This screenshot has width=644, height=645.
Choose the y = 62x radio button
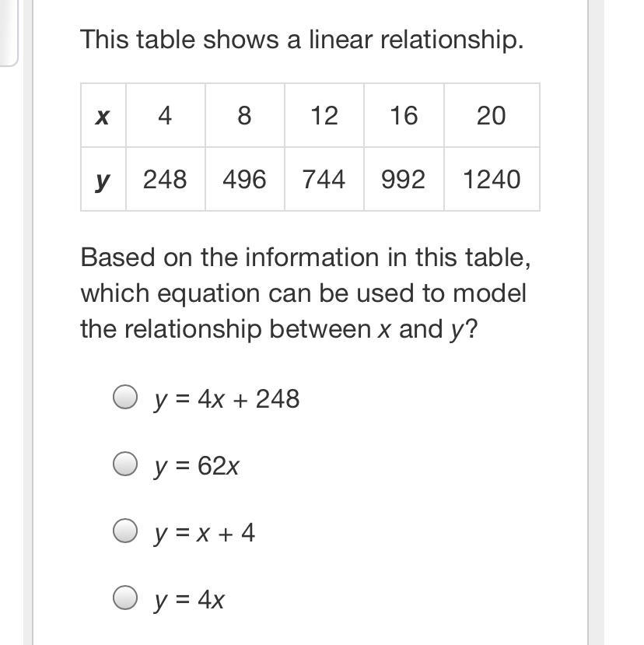coord(125,464)
